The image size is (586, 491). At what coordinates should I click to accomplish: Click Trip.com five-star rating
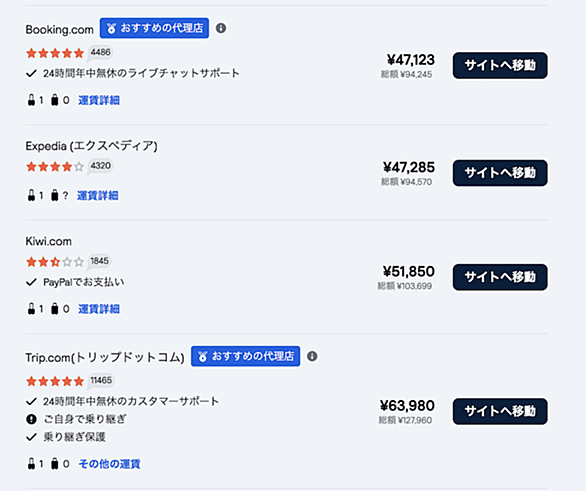pos(55,381)
